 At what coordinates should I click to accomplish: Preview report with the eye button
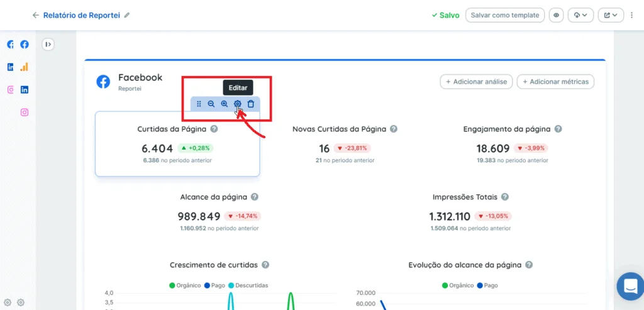pyautogui.click(x=557, y=15)
